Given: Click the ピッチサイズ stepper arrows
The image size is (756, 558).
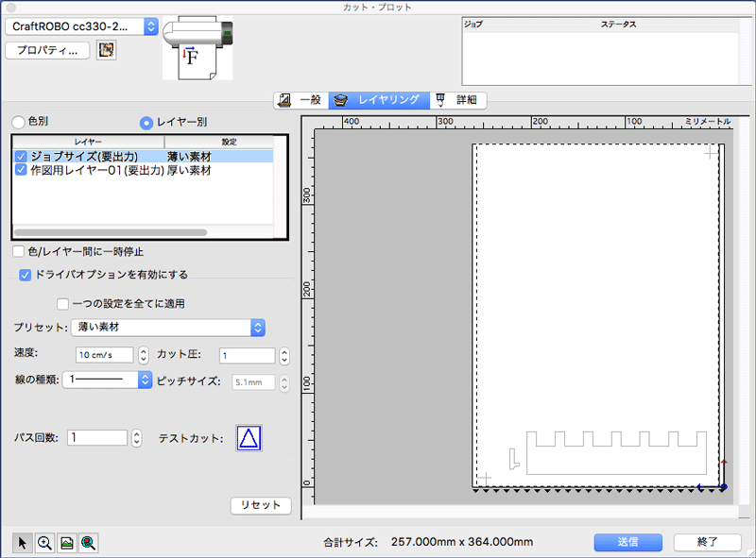Looking at the screenshot, I should 284,383.
